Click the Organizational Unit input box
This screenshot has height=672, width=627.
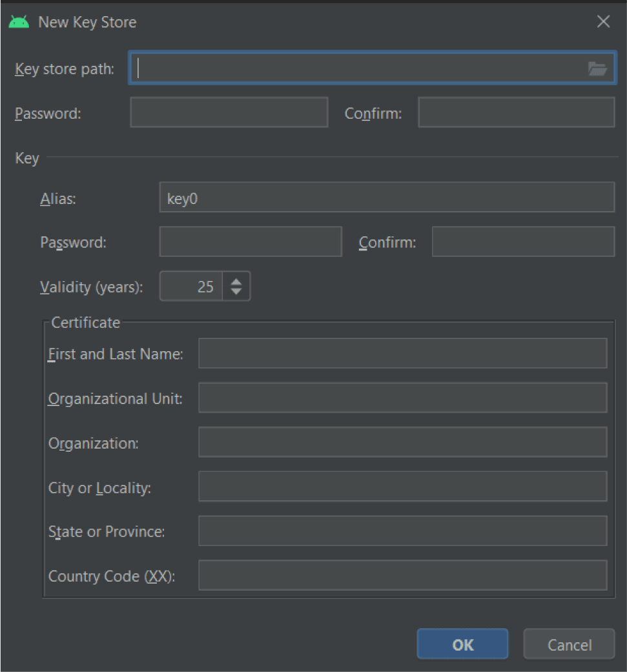click(x=402, y=398)
